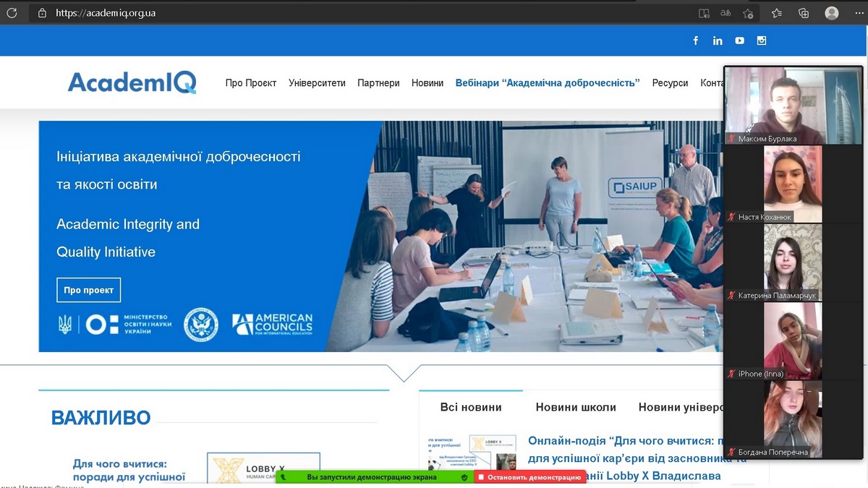Switch to the Всі новини tab
Screen dimensions: 868x488
click(x=471, y=407)
